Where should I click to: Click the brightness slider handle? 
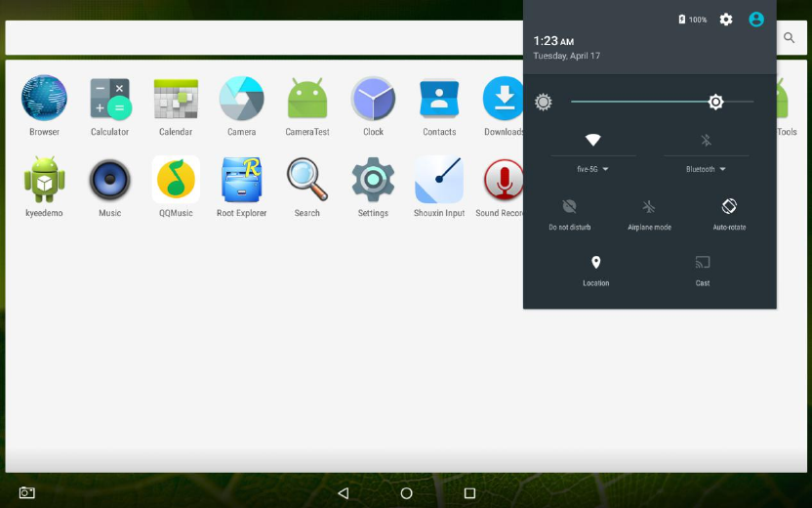(715, 102)
